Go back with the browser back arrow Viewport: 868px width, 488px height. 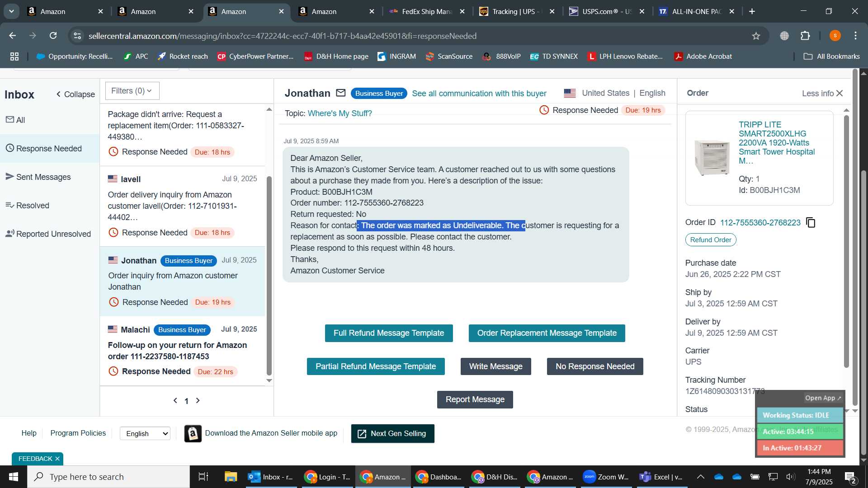(x=13, y=36)
